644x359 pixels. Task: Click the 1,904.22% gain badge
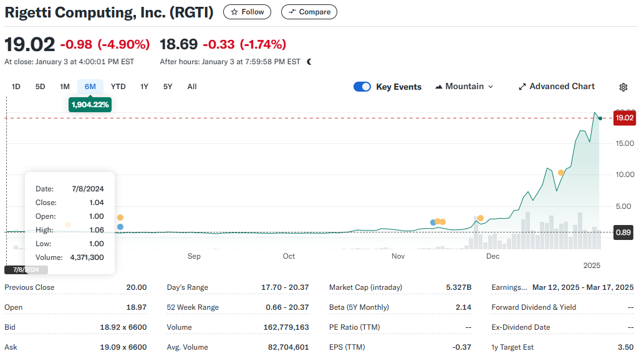click(90, 104)
